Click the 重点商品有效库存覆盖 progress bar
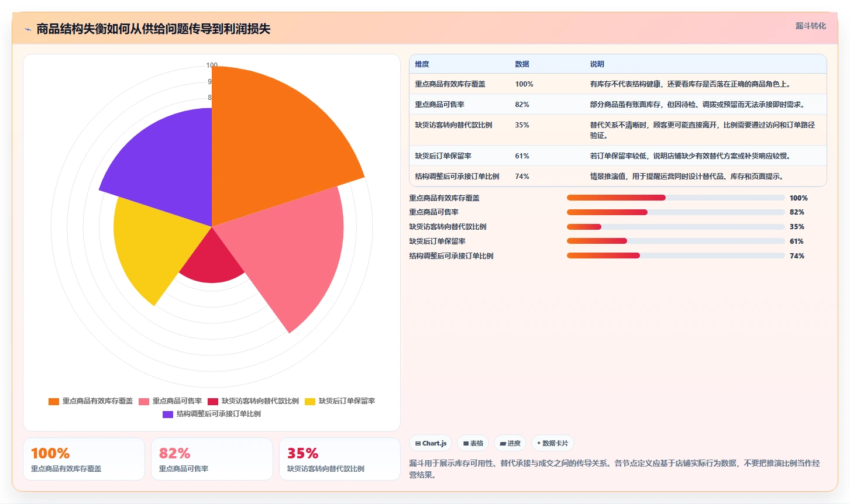 pos(676,198)
